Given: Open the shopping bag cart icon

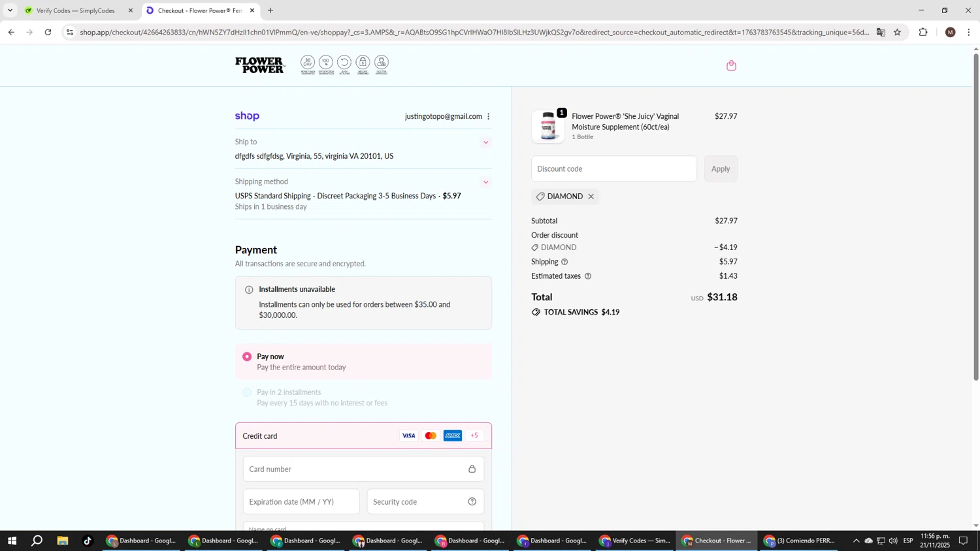Looking at the screenshot, I should coord(731,65).
